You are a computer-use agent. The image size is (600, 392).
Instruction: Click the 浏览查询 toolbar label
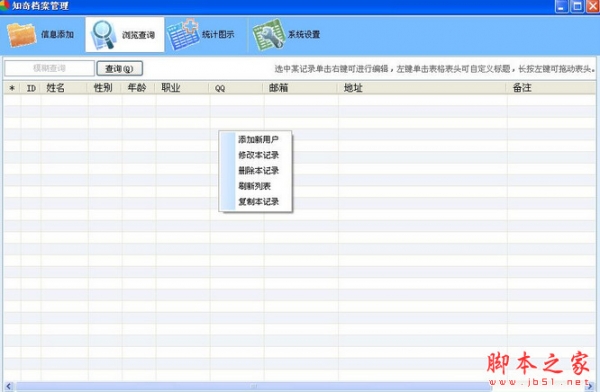[138, 35]
